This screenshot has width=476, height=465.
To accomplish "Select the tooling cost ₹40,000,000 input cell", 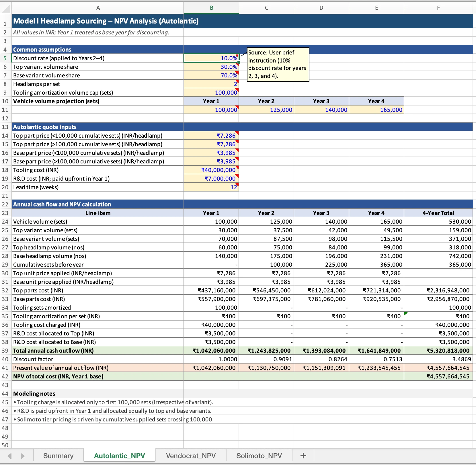I will point(211,170).
